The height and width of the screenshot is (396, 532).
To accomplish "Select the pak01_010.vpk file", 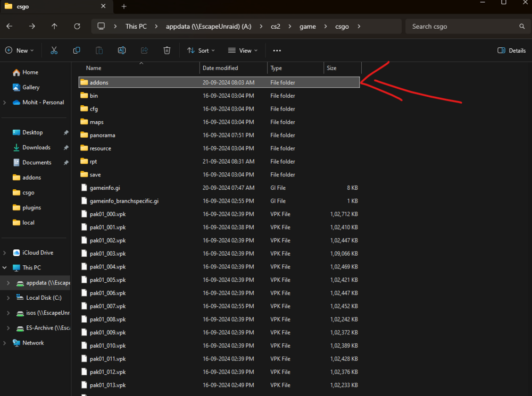I will [219, 346].
